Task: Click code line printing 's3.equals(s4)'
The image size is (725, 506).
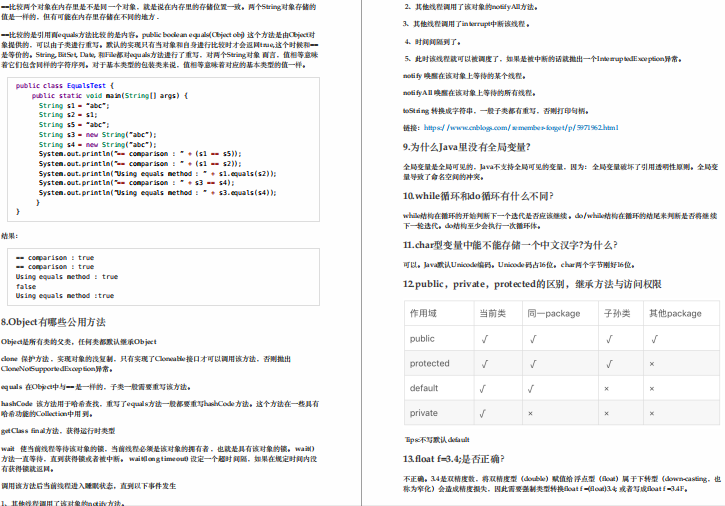Action: [157, 192]
